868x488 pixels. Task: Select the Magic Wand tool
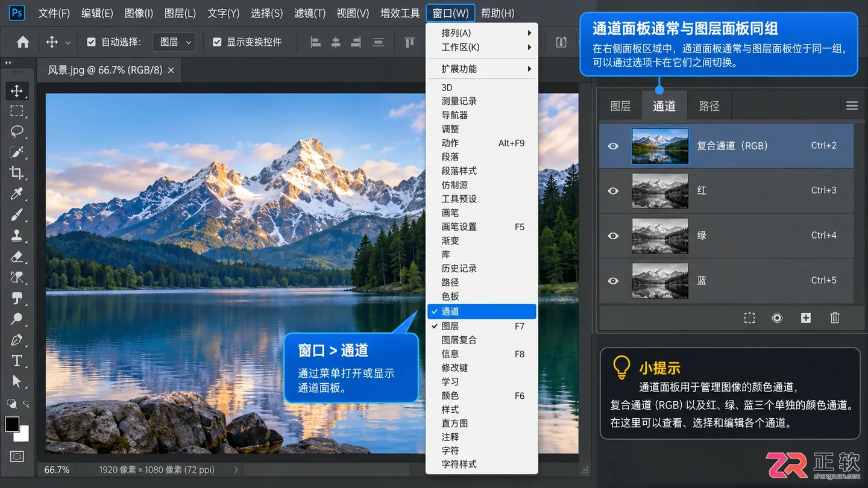(16, 151)
